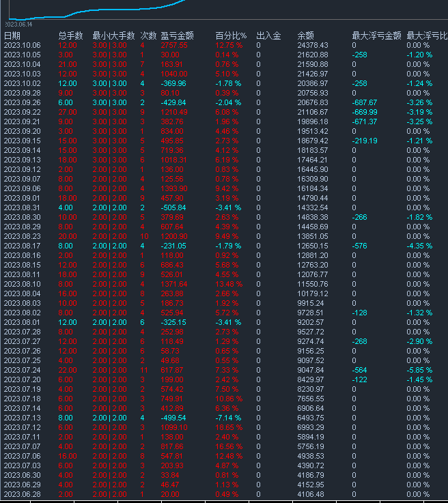
Task: Click the balance value 21620.88
Action: click(x=313, y=55)
